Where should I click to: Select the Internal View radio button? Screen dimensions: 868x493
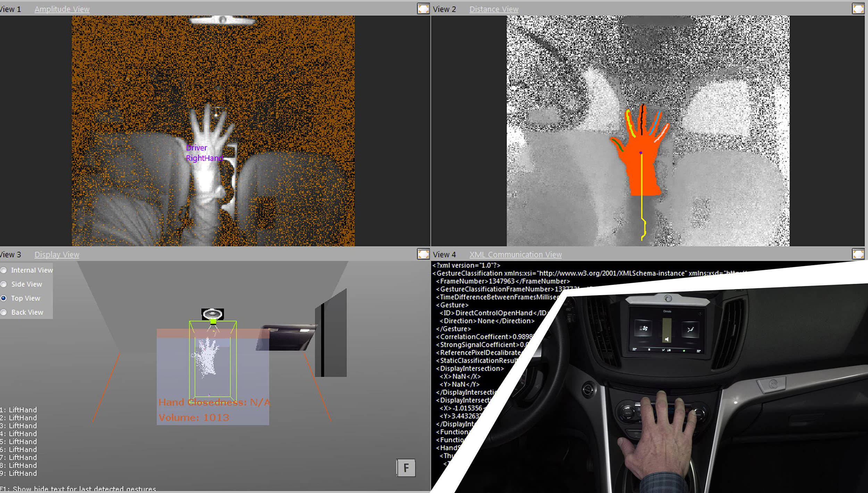click(x=4, y=270)
